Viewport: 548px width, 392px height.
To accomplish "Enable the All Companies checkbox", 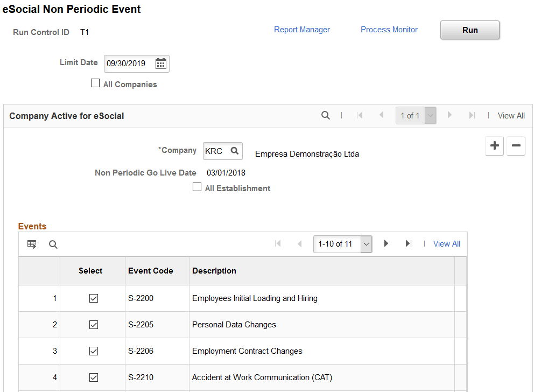I will pos(95,83).
